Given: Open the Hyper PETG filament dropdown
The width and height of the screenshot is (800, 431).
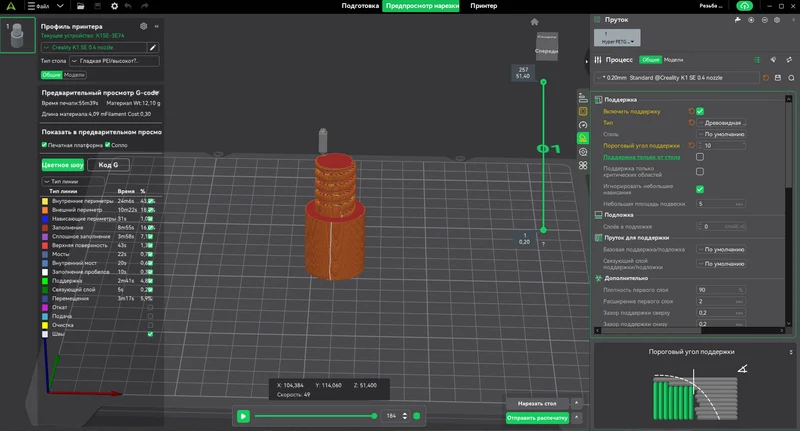Looking at the screenshot, I should tap(617, 38).
